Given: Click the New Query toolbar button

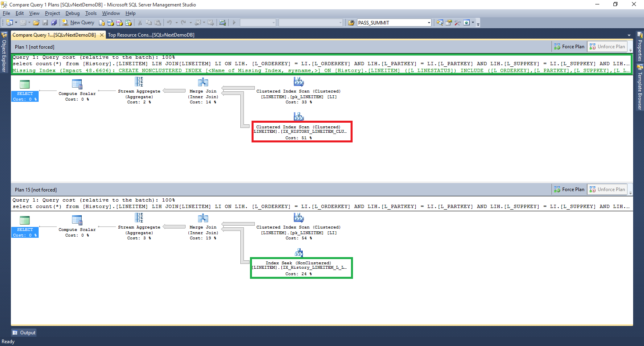Looking at the screenshot, I should [78, 23].
